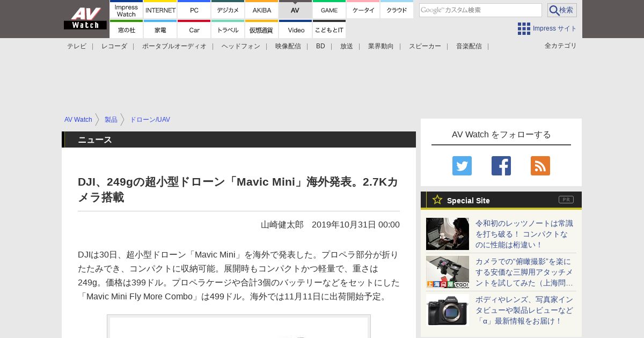Open the Impress Watch tab
644x338 pixels.
coord(127,10)
